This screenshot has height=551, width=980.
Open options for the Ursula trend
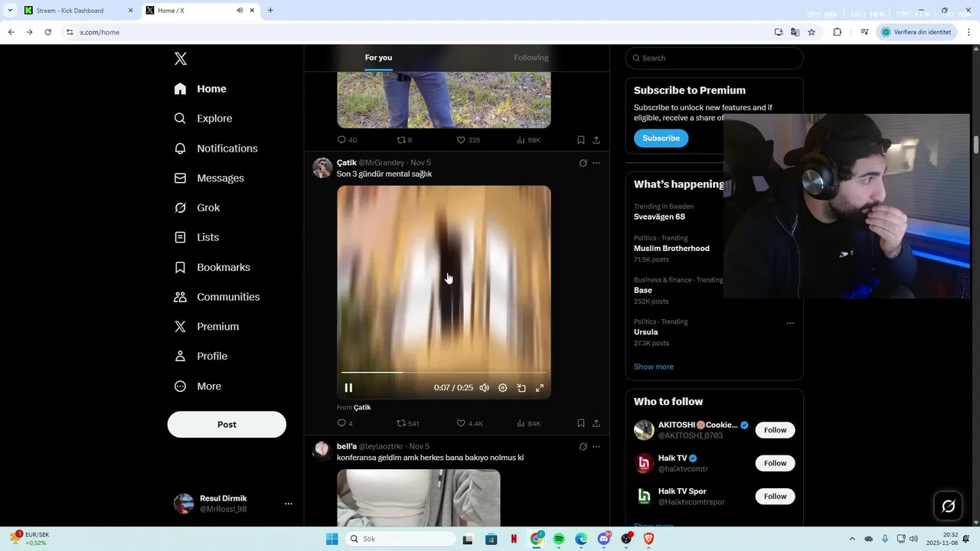coord(790,323)
